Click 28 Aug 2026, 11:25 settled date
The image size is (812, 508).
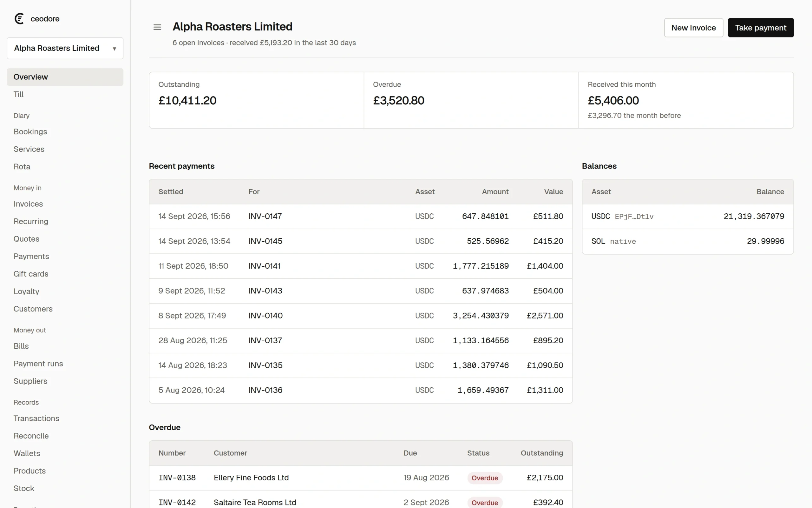click(193, 341)
